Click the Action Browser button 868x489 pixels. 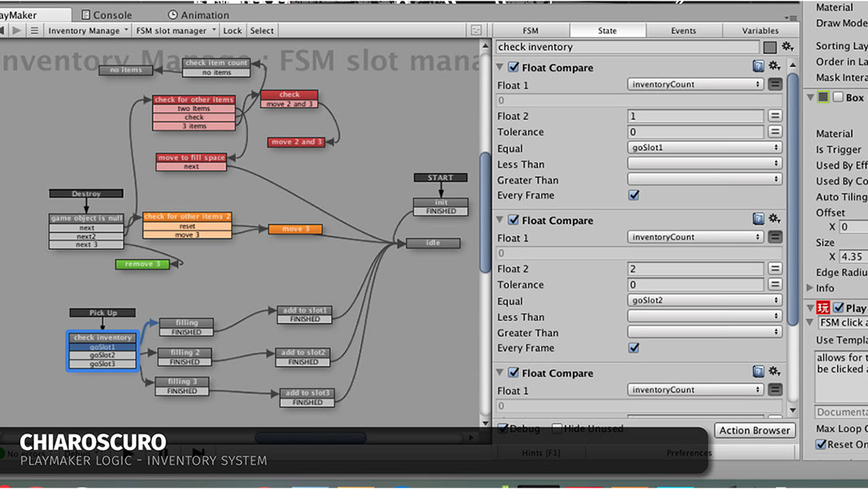(754, 431)
